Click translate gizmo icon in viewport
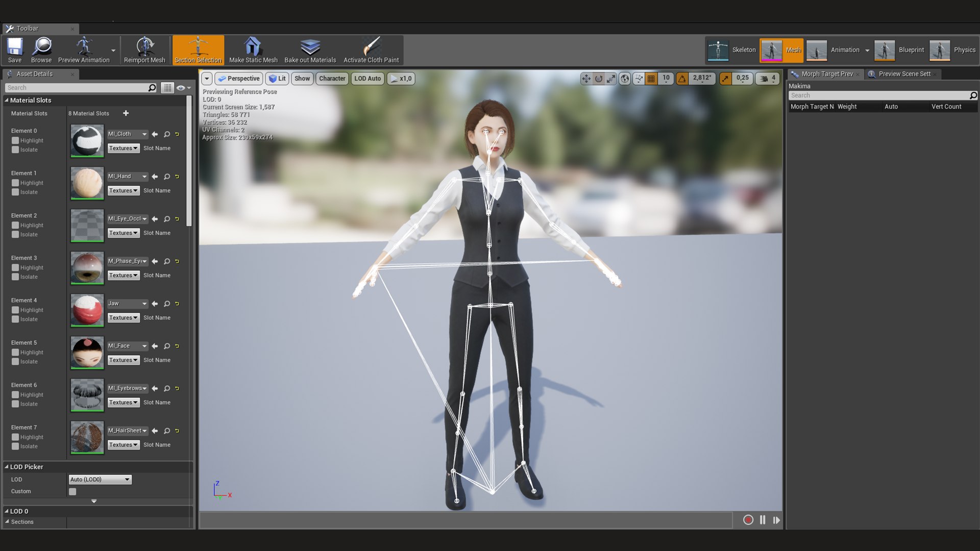 click(586, 79)
